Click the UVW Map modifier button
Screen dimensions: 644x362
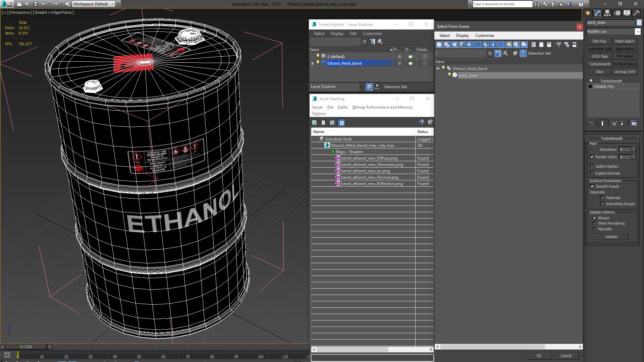pyautogui.click(x=599, y=56)
